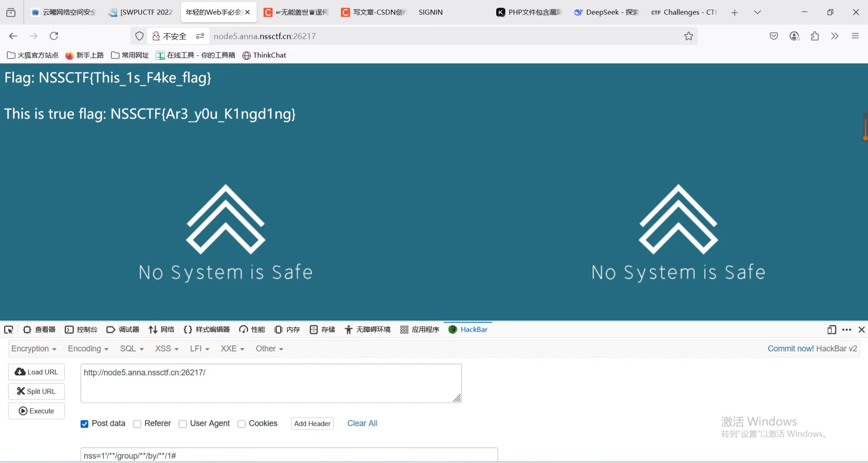Image resolution: width=868 pixels, height=463 pixels.
Task: Click the Add Header button
Action: 312,424
